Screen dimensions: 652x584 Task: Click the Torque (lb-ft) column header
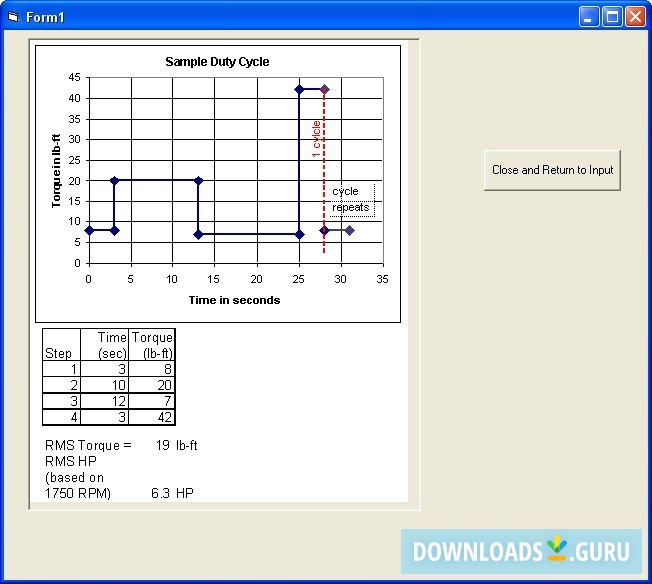click(152, 345)
